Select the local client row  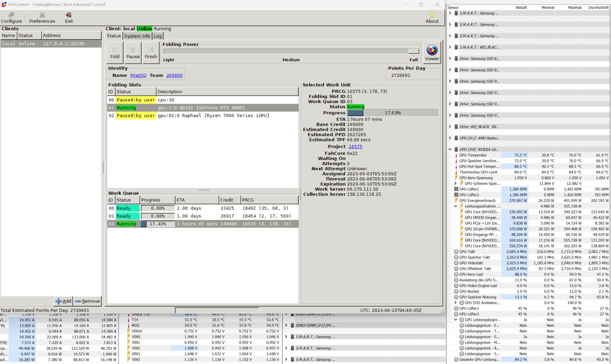pos(51,44)
